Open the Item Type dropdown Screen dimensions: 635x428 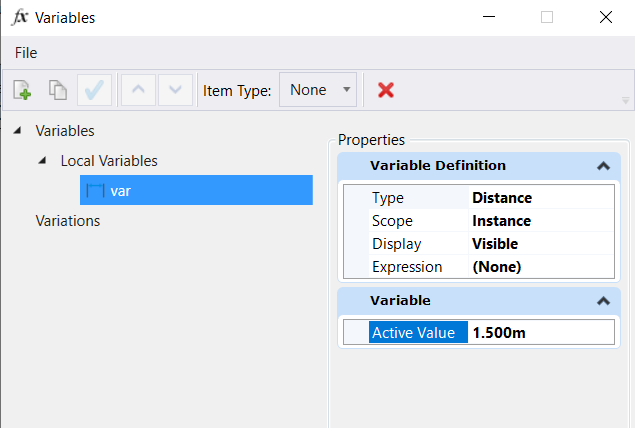[317, 90]
